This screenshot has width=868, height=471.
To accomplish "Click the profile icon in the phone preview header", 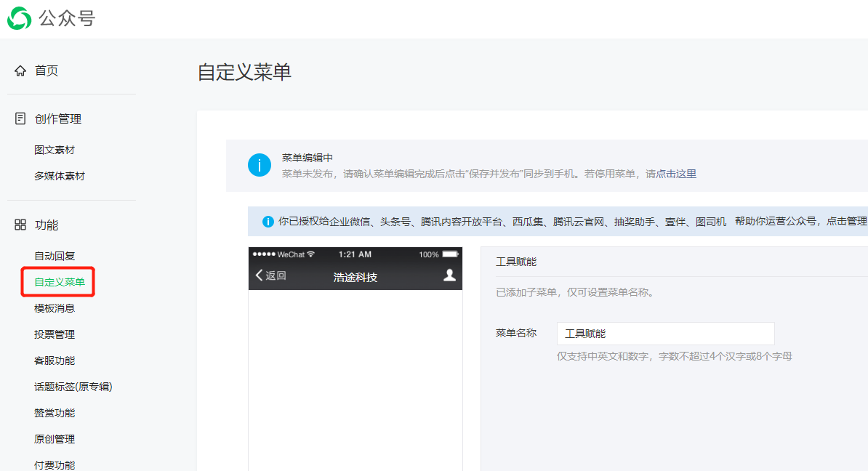I will coord(449,275).
